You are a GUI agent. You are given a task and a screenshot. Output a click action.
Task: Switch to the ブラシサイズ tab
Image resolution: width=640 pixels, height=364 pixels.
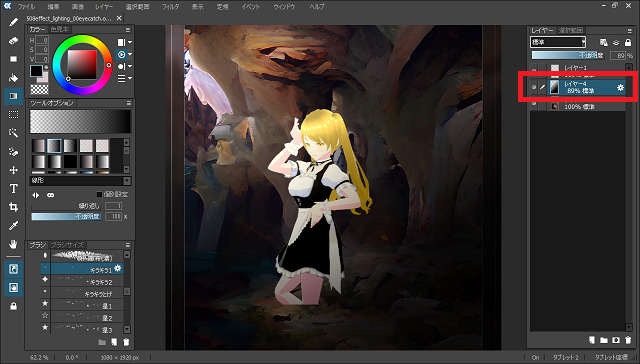pyautogui.click(x=67, y=245)
